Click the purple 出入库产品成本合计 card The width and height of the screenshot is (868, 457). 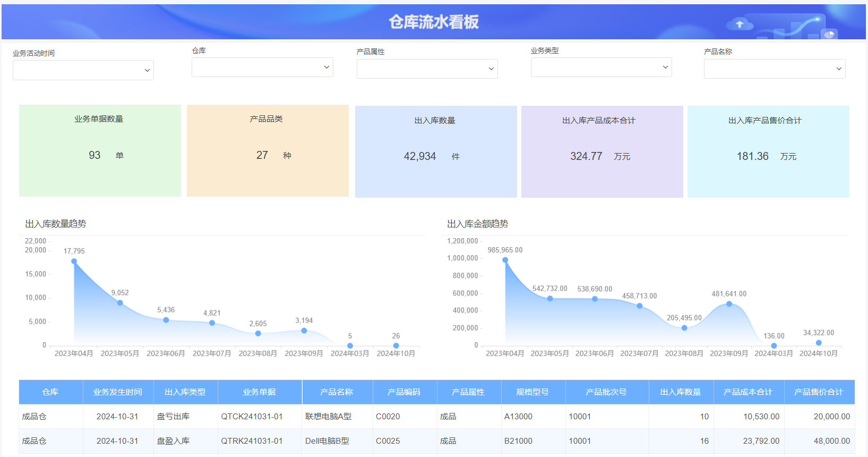click(602, 151)
